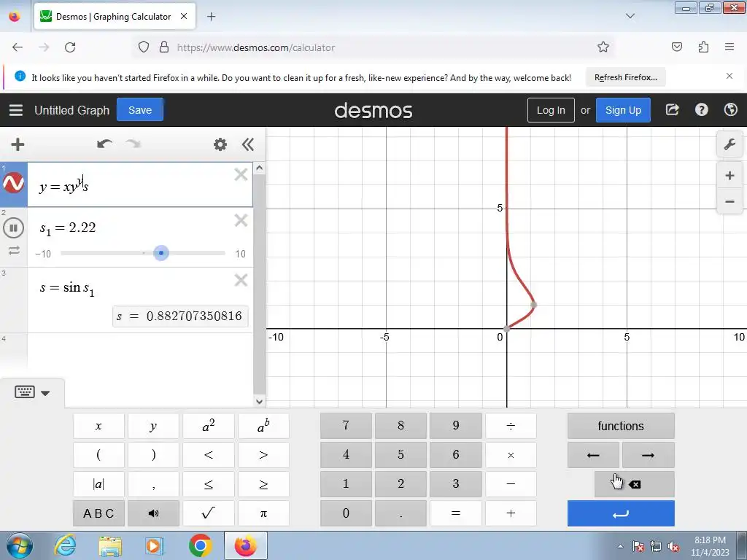Open the Desmos help menu
747x560 pixels.
click(701, 110)
